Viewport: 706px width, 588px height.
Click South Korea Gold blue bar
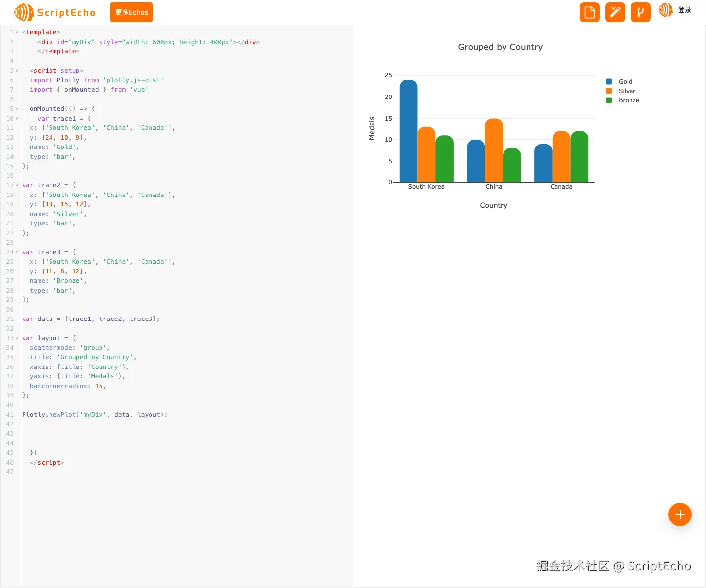pos(408,131)
